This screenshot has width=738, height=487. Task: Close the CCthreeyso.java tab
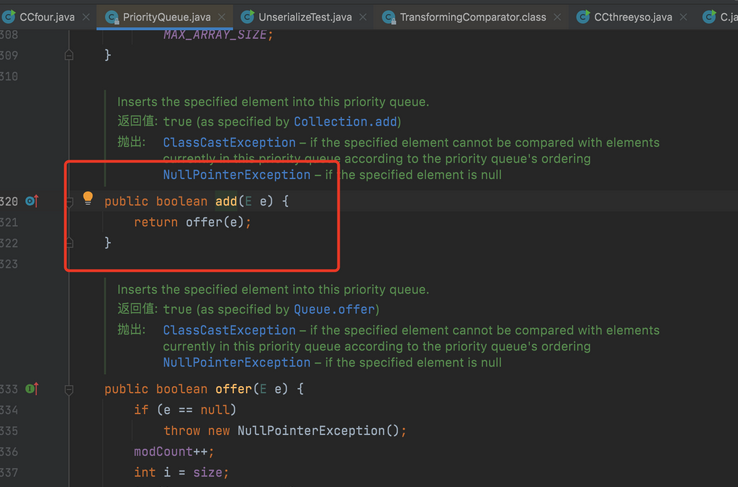(x=683, y=17)
